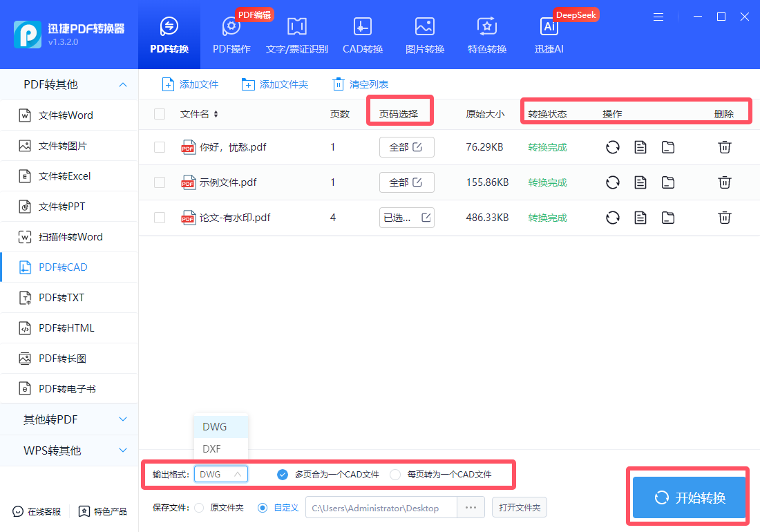Click the browse ... button beside save path
Image resolution: width=760 pixels, height=532 pixels.
471,508
